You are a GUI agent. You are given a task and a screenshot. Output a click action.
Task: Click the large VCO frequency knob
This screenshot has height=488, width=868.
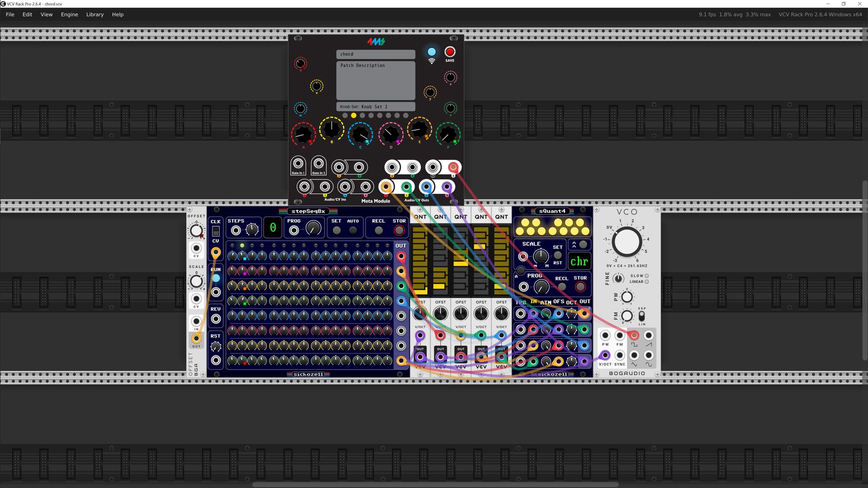pyautogui.click(x=627, y=241)
